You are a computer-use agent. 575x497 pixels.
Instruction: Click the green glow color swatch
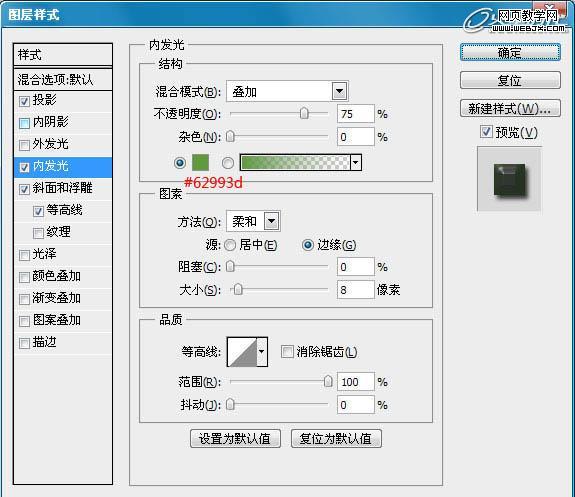[200, 162]
